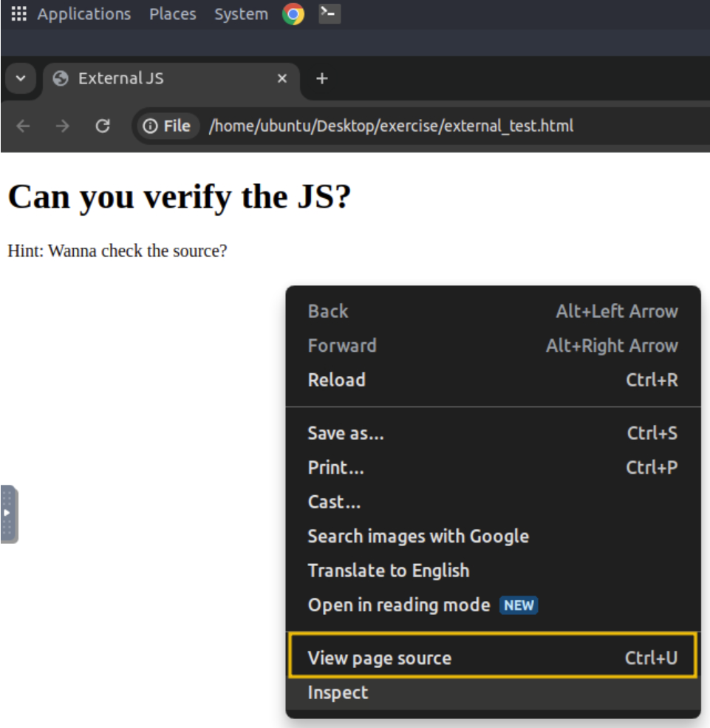The height and width of the screenshot is (728, 710).
Task: Open the Places menu
Action: (x=172, y=14)
